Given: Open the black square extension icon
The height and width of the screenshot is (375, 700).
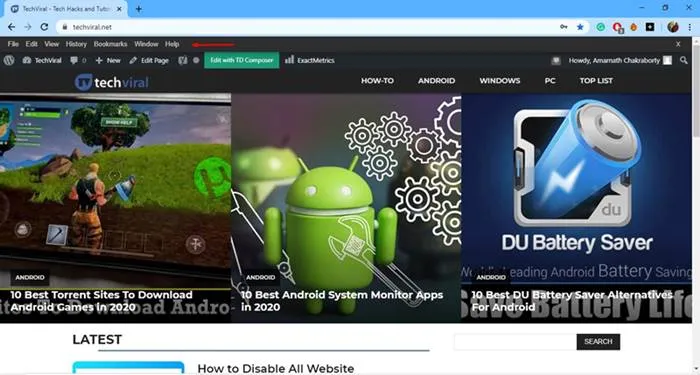Looking at the screenshot, I should click(650, 27).
